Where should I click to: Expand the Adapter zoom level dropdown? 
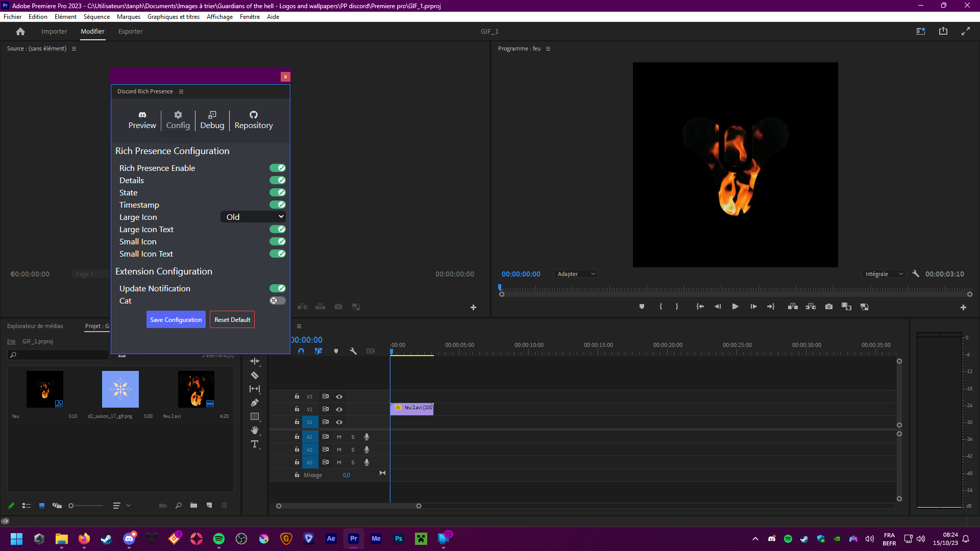pos(576,274)
